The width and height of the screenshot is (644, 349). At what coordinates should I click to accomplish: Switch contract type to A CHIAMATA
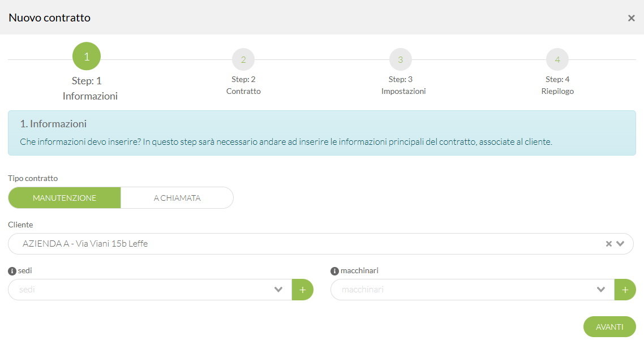click(177, 198)
